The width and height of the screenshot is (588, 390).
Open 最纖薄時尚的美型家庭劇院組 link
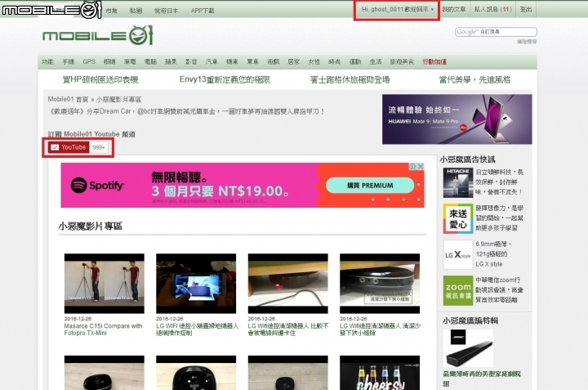[x=482, y=379]
